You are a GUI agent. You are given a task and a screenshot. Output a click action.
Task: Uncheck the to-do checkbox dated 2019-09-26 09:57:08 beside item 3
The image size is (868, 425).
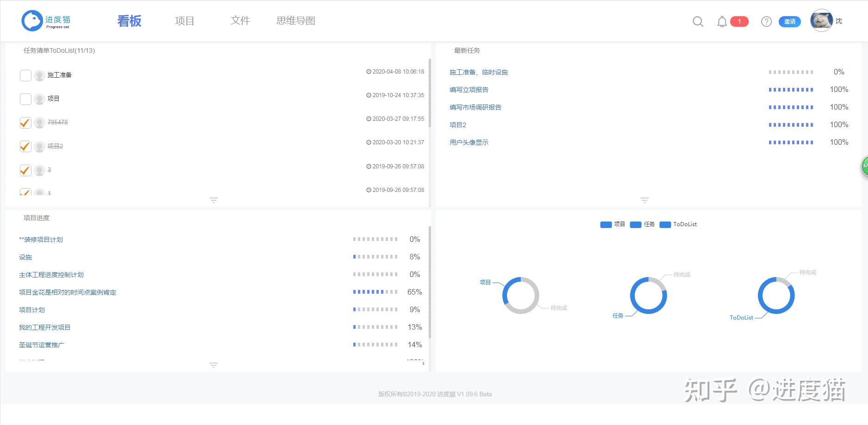pyautogui.click(x=25, y=170)
